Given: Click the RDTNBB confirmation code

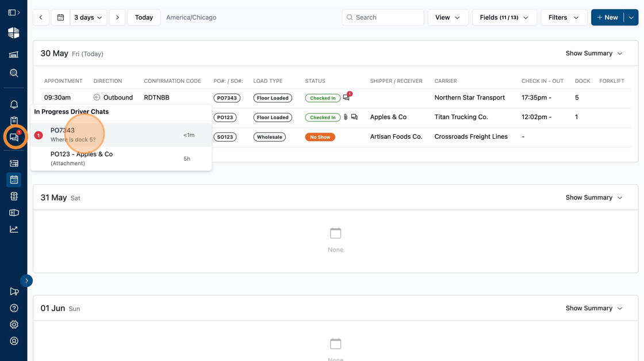Looking at the screenshot, I should click(156, 97).
